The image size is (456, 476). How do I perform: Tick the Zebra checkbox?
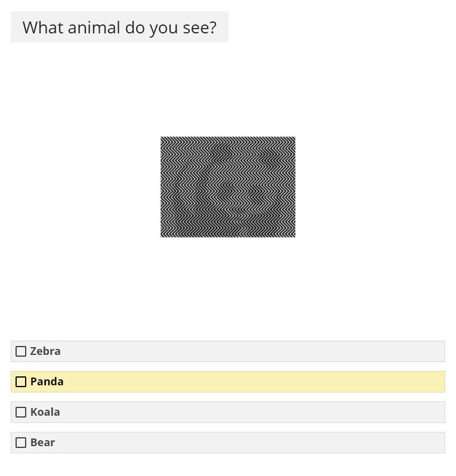coord(21,351)
